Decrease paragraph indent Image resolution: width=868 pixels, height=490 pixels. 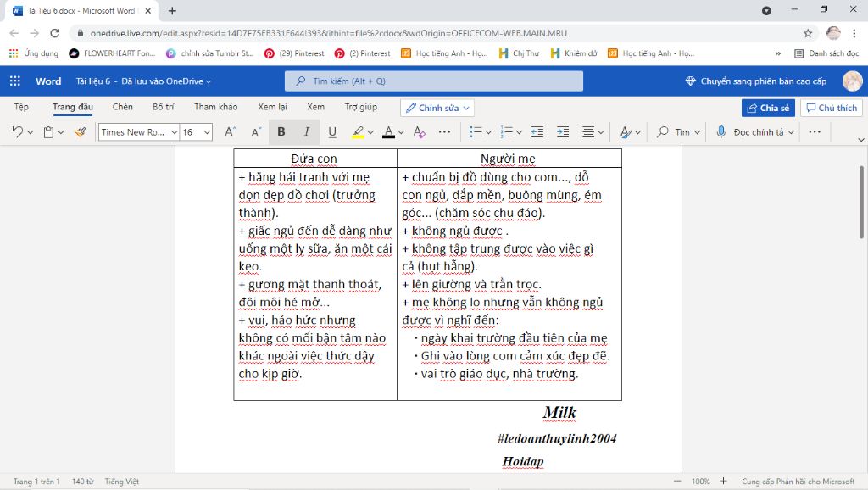pos(537,131)
